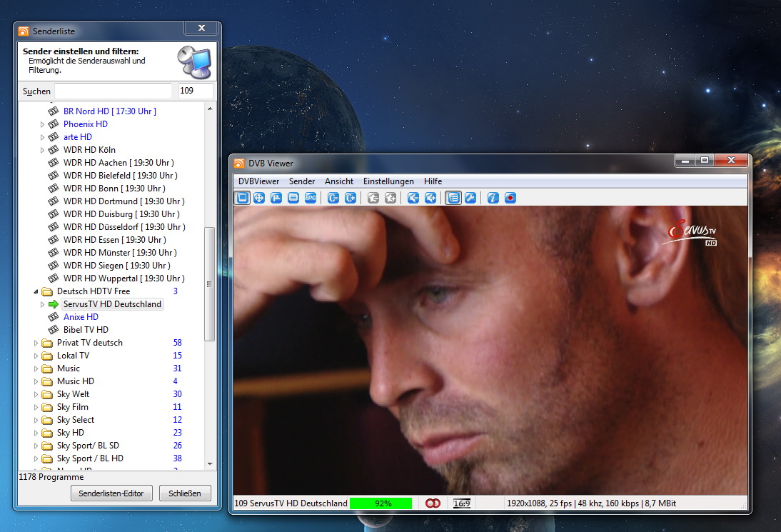Screen dimensions: 781x532
Task: Open settings with the wrench icon
Action: (470, 199)
